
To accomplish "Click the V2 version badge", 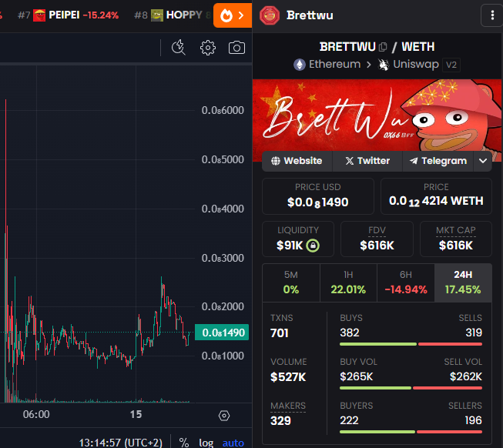I will pos(451,65).
